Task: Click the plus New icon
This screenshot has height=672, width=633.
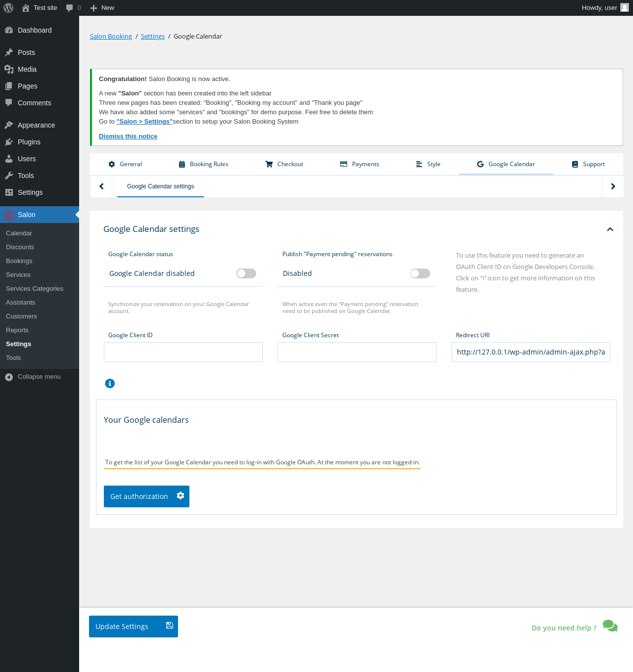Action: [x=93, y=8]
